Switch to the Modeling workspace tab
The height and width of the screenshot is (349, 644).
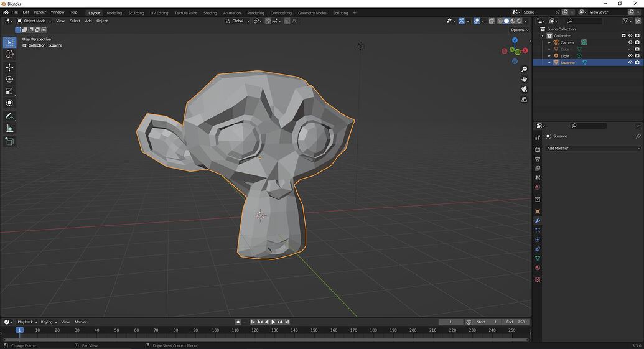[114, 13]
